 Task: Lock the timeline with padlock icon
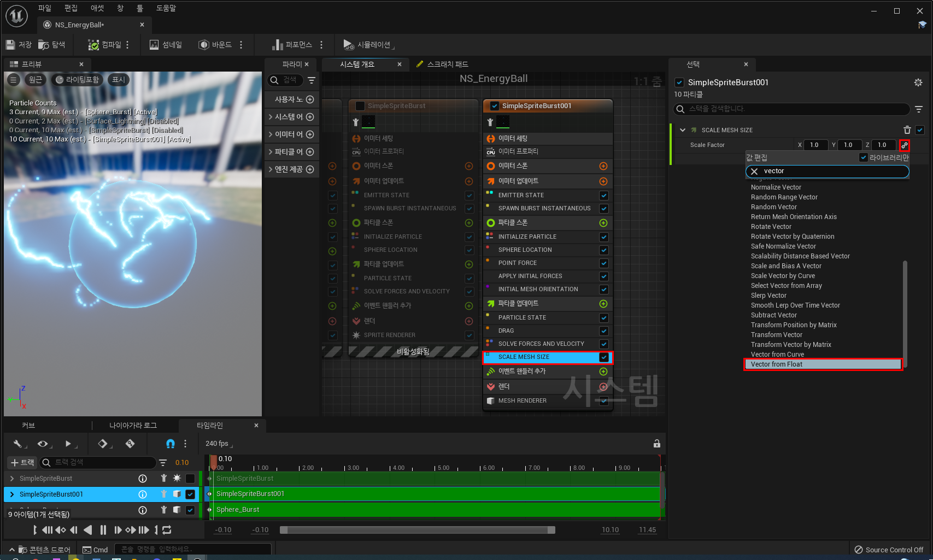pos(657,444)
